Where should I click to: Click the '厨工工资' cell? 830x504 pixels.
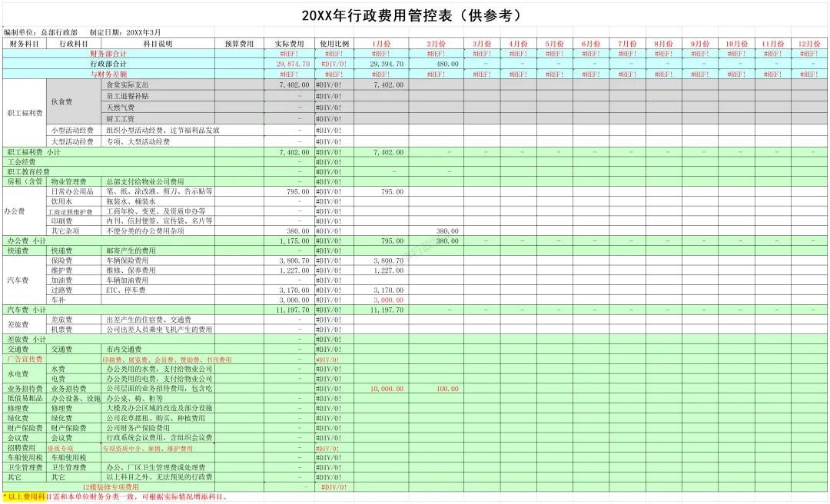[x=158, y=118]
